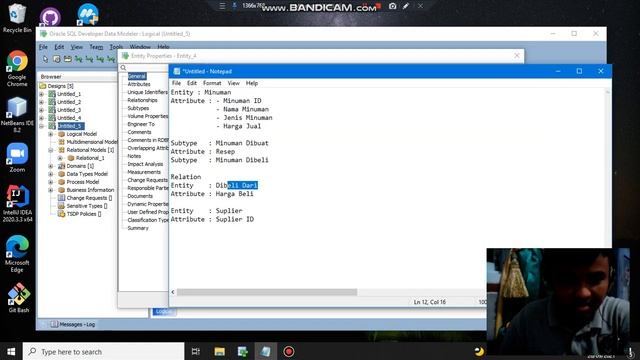Open Data Modeler Team menu
This screenshot has width=640, height=360.
tap(96, 47)
